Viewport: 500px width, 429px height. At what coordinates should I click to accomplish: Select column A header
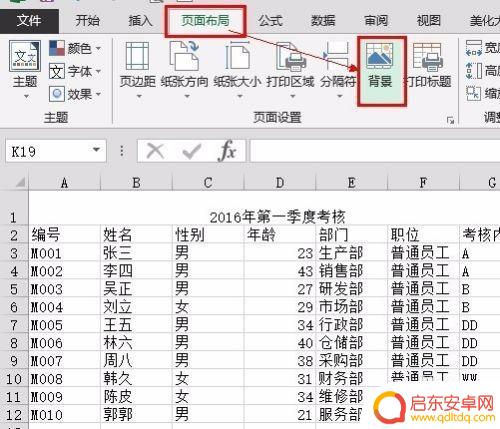coord(65,183)
